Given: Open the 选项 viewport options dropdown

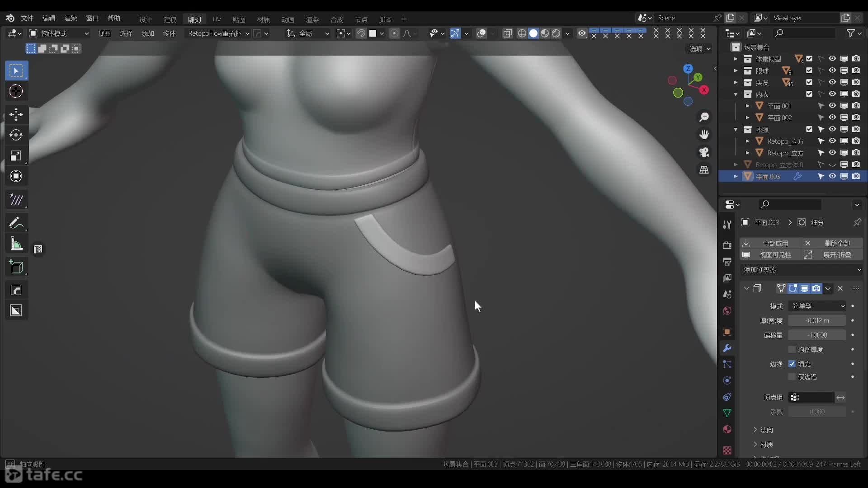Looking at the screenshot, I should [x=700, y=49].
